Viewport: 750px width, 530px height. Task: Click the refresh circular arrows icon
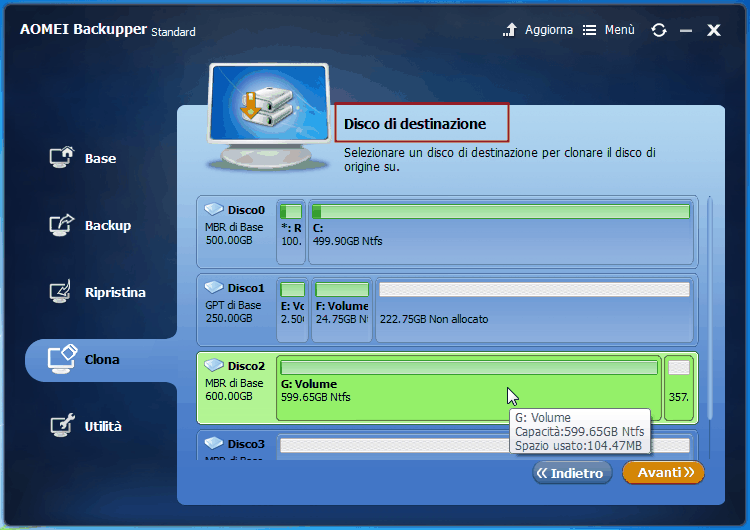(659, 30)
